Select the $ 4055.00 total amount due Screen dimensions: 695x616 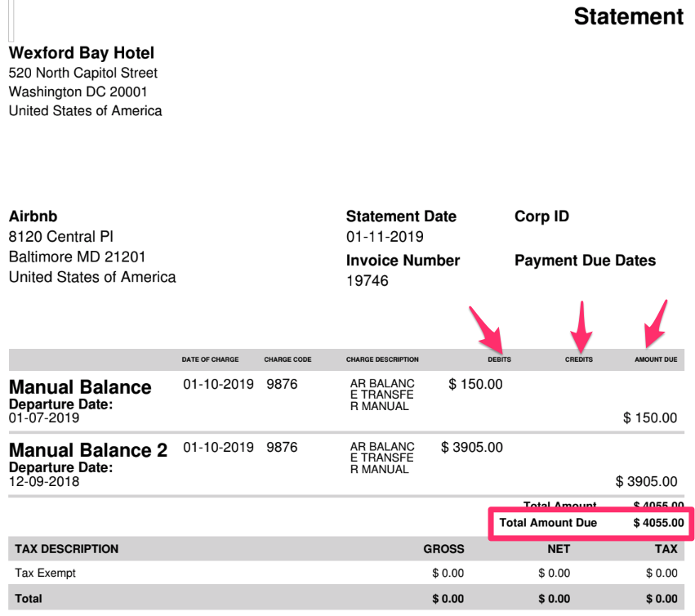(658, 523)
